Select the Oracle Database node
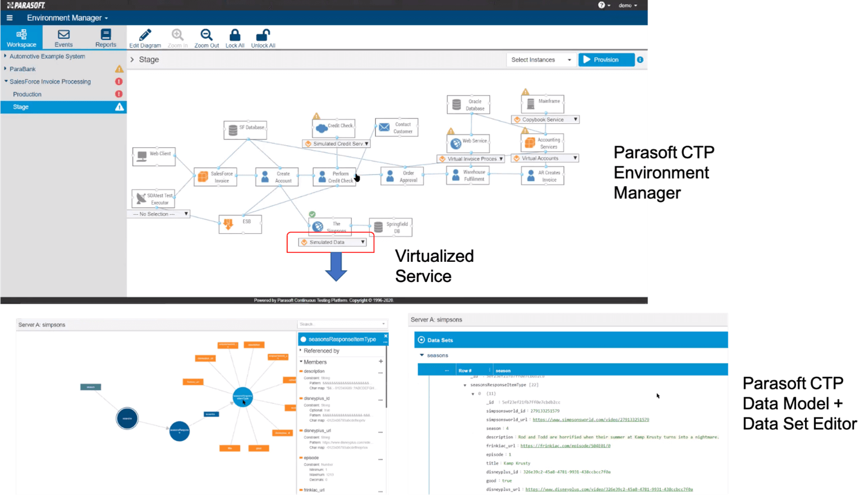The height and width of the screenshot is (495, 868). point(469,105)
